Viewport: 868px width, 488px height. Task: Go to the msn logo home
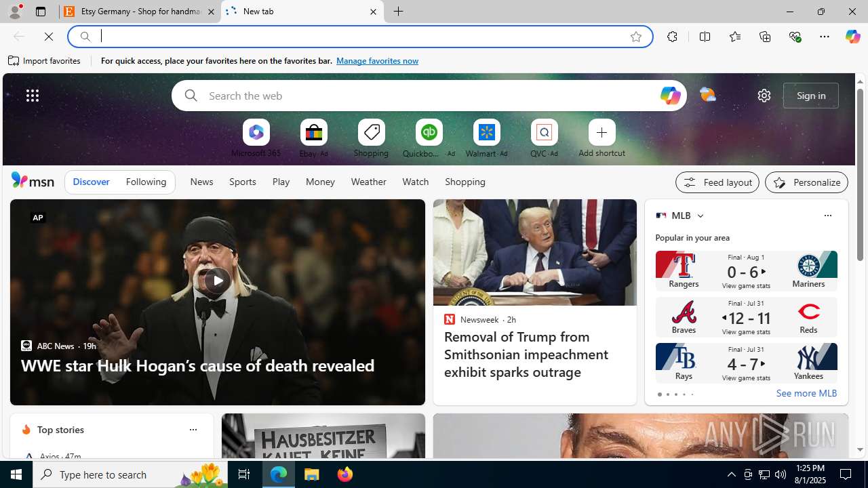tap(33, 180)
